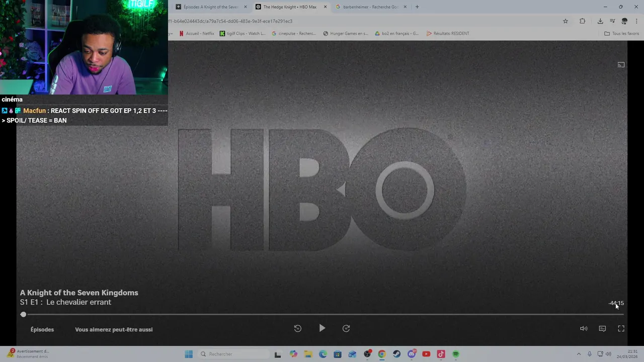The image size is (644, 362).
Task: Open the Avertissement widget in taskbar
Action: [28, 354]
